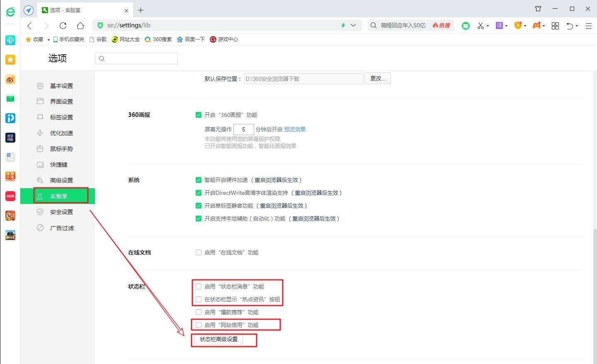
Task: Expand the 收藏 dropdown arrow
Action: click(48, 39)
